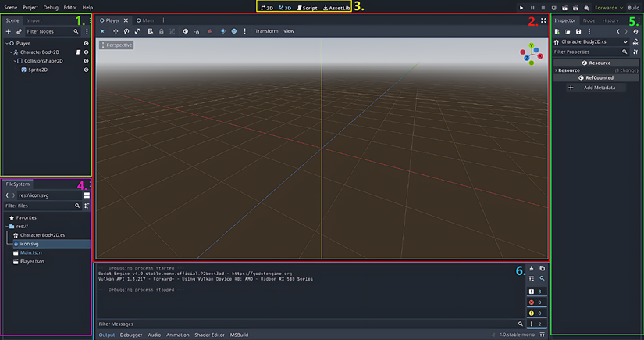Image resolution: width=644 pixels, height=340 pixels.
Task: Toggle local space with the cube icon
Action: click(x=186, y=31)
